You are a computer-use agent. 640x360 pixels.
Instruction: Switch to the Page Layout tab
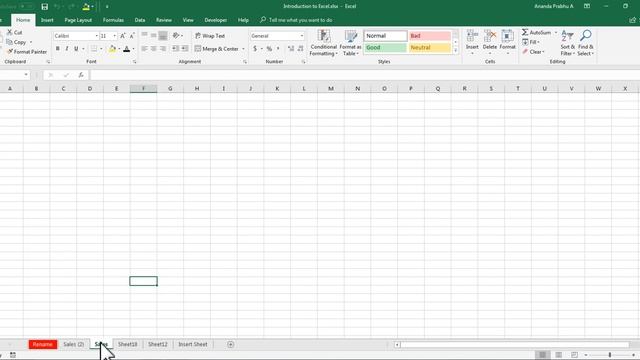pos(78,20)
